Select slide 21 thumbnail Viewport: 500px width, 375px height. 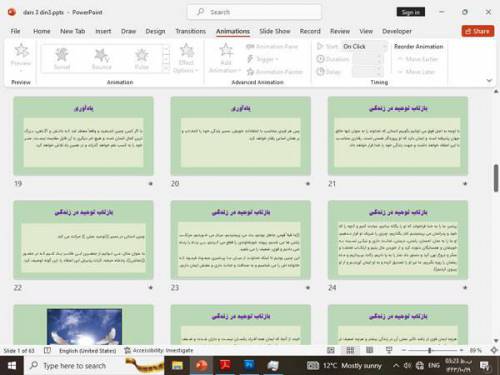(x=398, y=136)
